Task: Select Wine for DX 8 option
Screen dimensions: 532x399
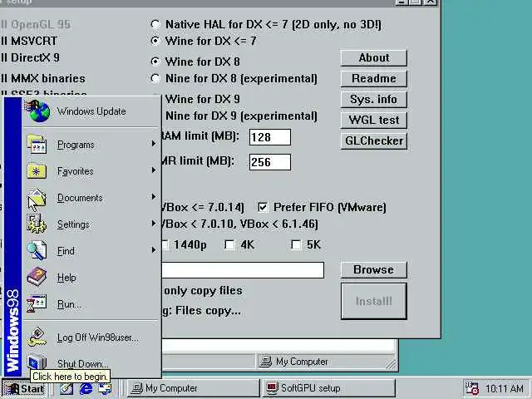Action: [x=155, y=62]
